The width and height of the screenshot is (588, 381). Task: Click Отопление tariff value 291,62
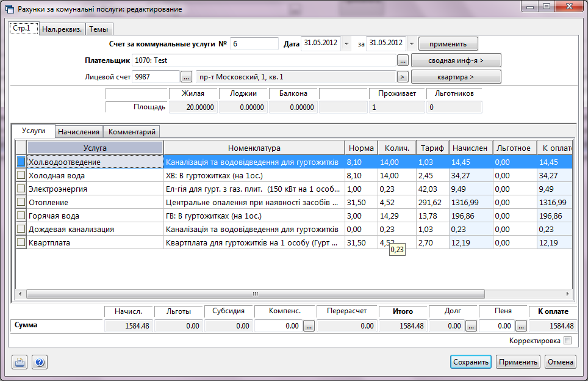[x=432, y=202]
